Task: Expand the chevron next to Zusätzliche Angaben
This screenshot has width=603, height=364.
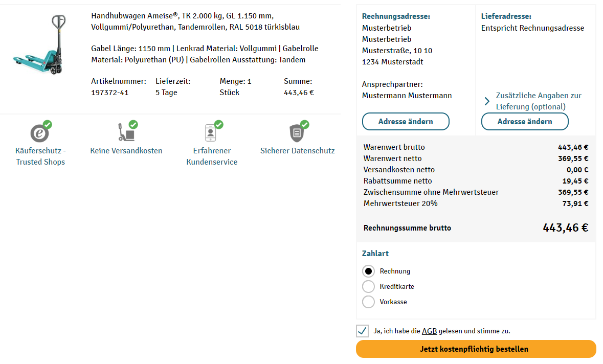Action: [x=487, y=101]
